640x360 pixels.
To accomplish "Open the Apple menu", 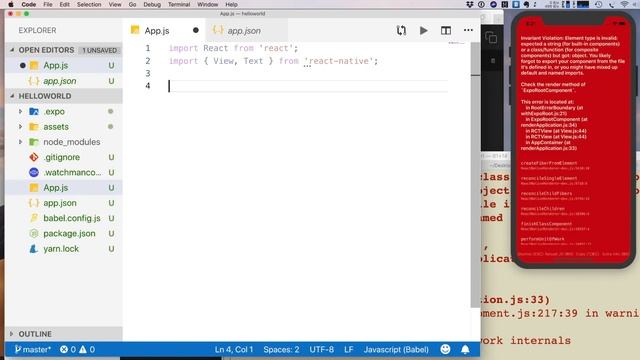I will [11, 4].
